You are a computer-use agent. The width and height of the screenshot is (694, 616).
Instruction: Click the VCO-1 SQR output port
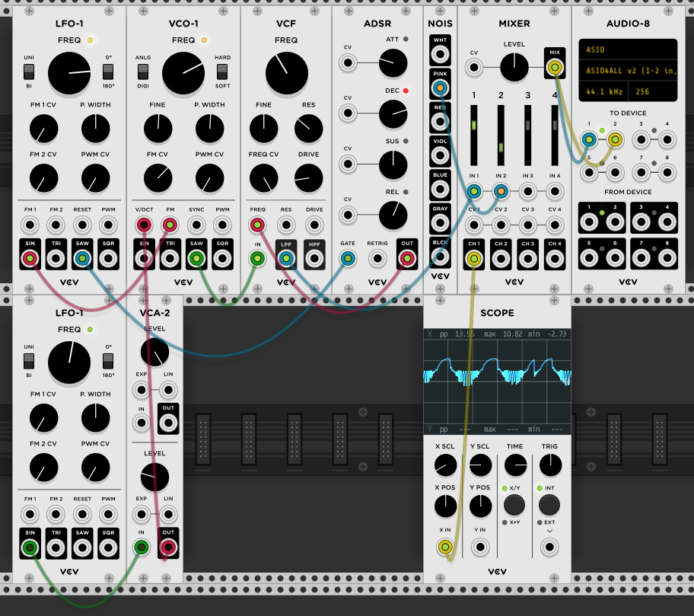point(222,259)
